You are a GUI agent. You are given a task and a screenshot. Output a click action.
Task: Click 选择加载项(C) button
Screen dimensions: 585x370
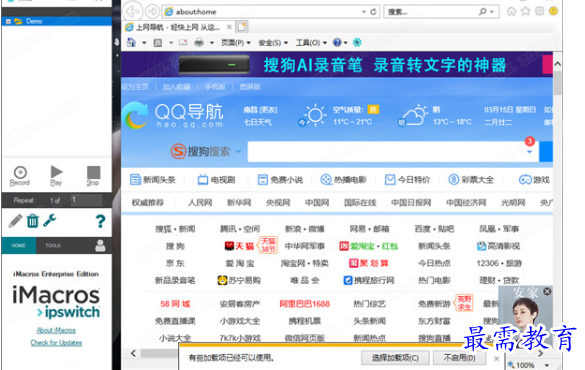pyautogui.click(x=395, y=358)
